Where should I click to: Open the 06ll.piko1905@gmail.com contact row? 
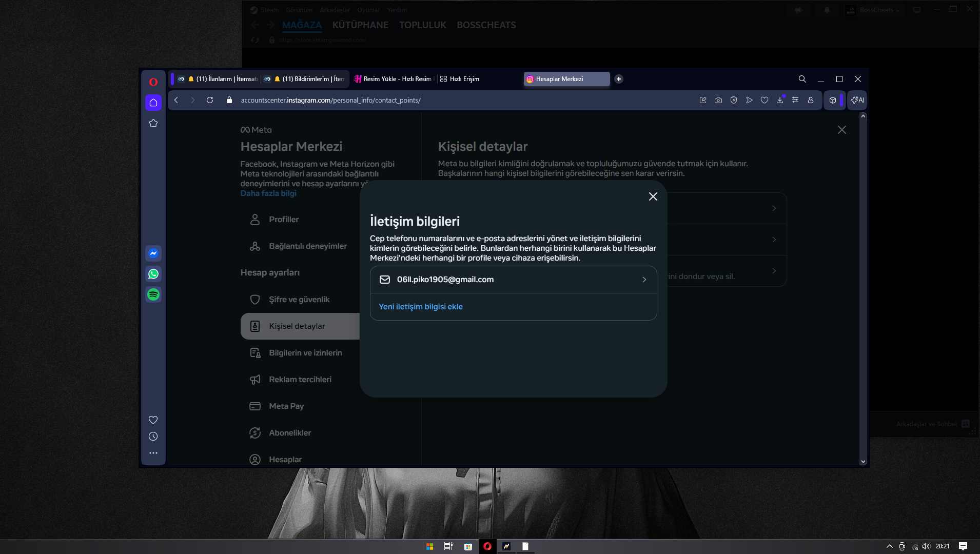point(513,280)
